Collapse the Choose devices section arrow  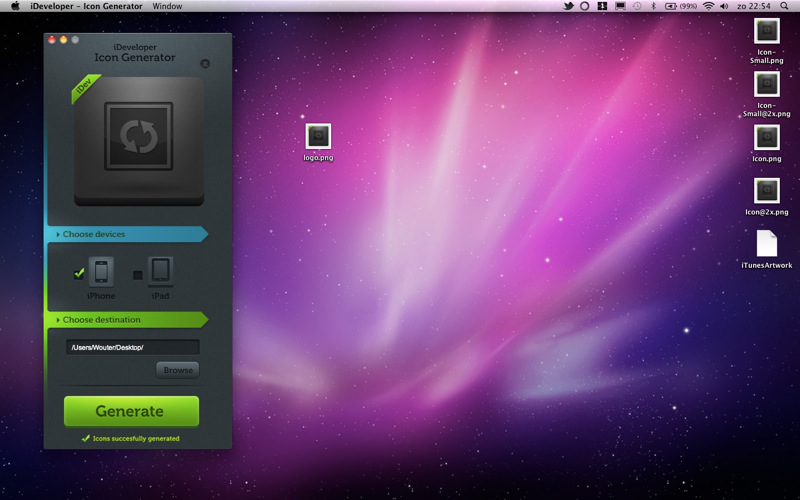(58, 234)
